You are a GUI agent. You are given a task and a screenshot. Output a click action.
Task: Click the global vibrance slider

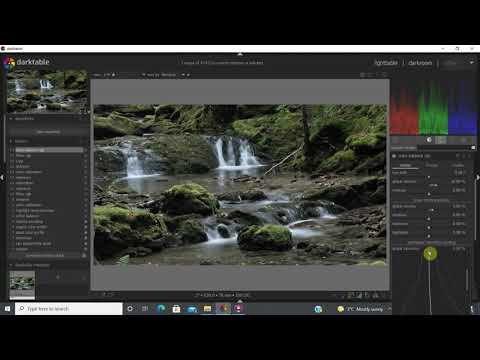click(429, 182)
